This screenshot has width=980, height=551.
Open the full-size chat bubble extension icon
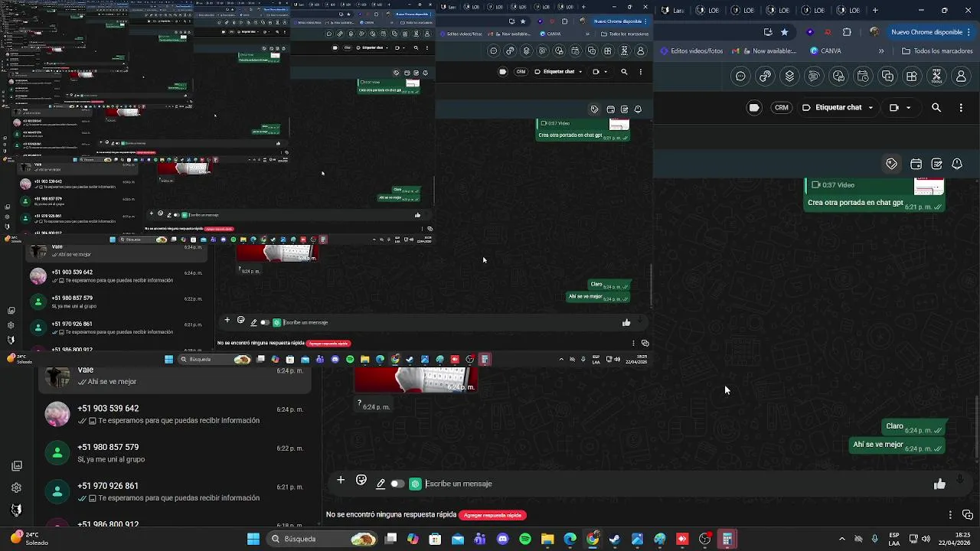coord(740,77)
